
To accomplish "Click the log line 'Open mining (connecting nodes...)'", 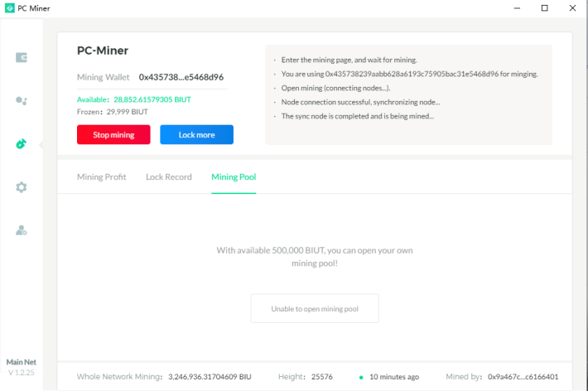I will [335, 88].
